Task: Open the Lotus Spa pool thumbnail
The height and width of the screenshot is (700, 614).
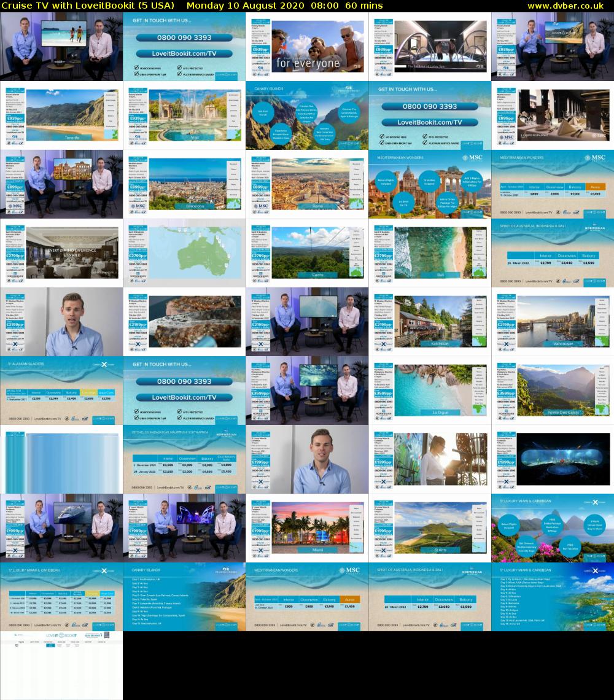Action: (430, 47)
